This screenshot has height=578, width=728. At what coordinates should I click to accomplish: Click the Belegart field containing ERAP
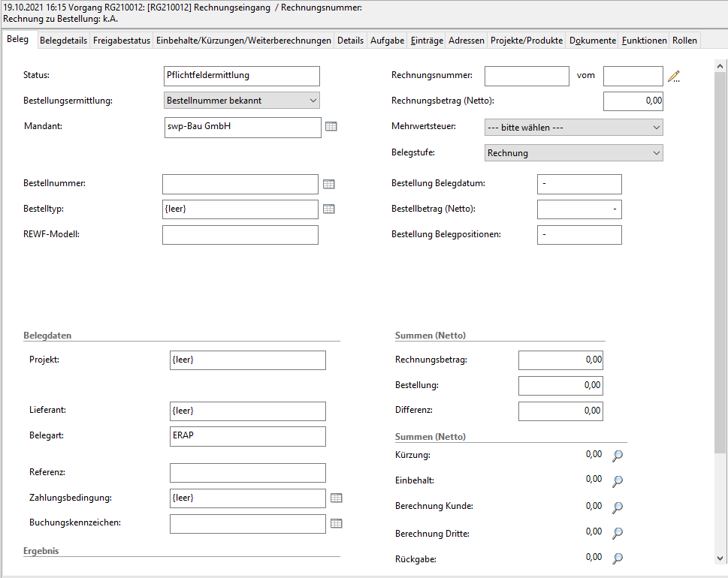(x=248, y=437)
